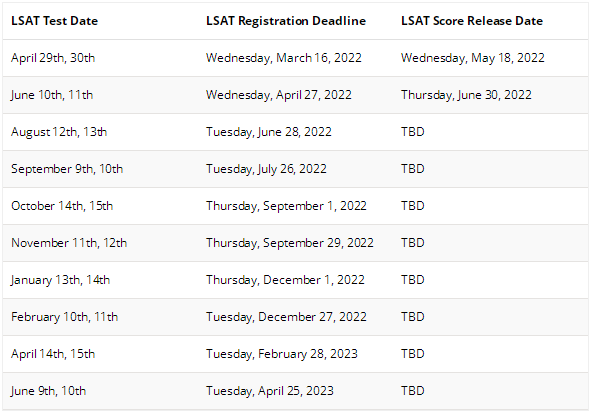This screenshot has width=591, height=413.
Task: Click the LSAT Registration Deadline column header
Action: pyautogui.click(x=286, y=21)
